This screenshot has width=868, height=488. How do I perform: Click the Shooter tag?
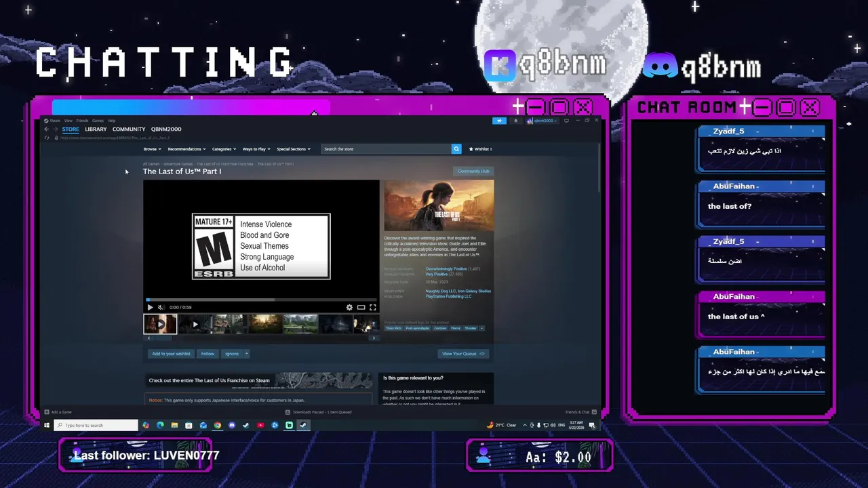(x=471, y=328)
